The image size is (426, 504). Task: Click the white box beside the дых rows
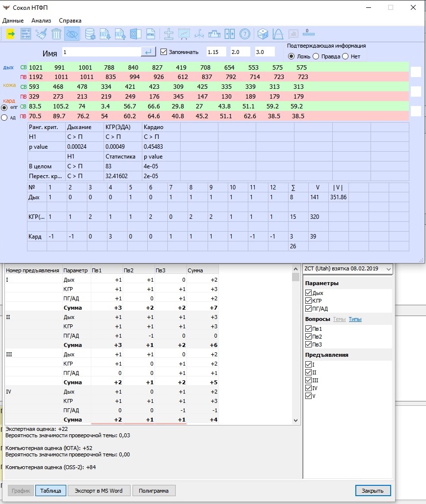(416, 72)
